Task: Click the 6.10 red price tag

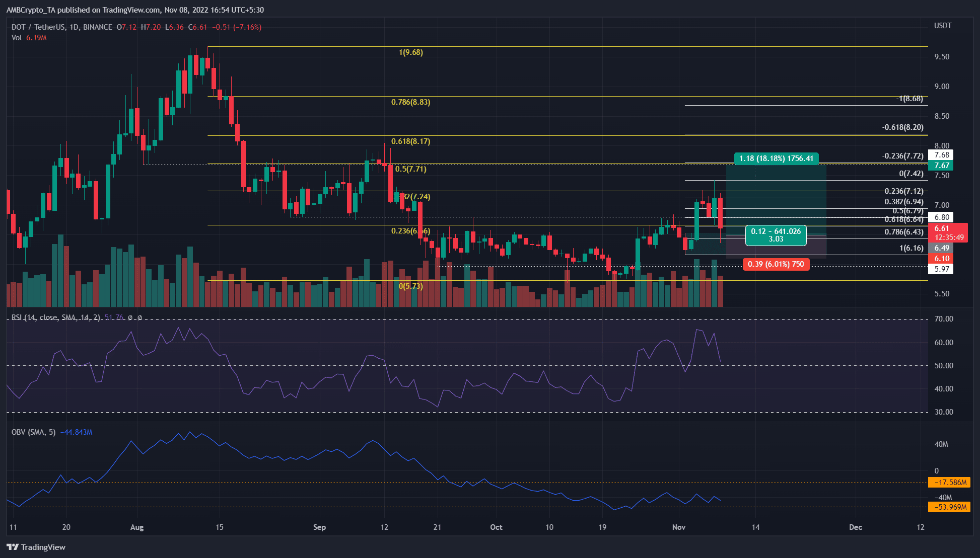Action: click(942, 259)
